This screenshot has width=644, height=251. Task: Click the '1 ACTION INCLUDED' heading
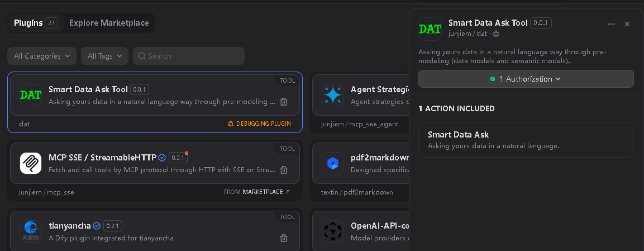(x=456, y=108)
